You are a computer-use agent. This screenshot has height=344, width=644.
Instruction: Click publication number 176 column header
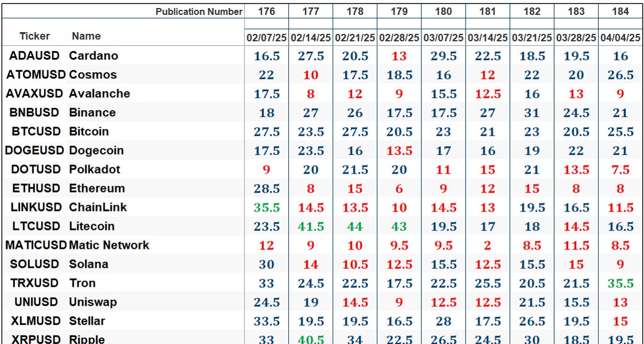point(267,12)
